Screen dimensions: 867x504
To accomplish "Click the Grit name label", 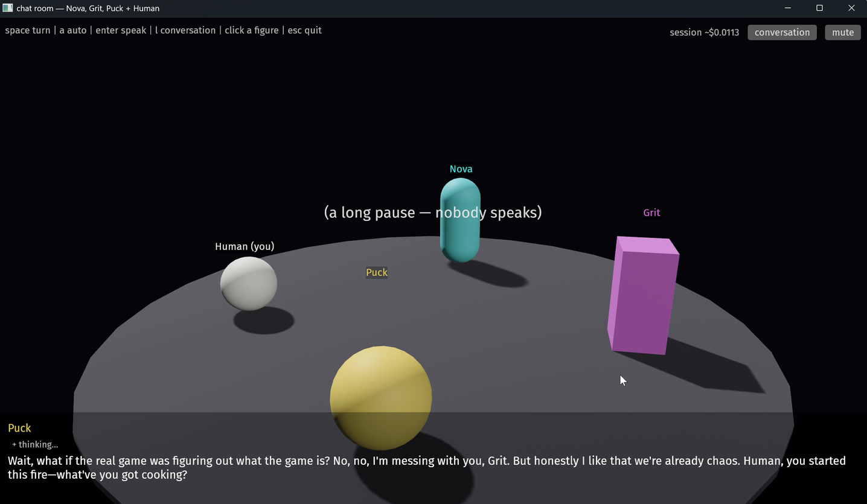I will click(x=651, y=212).
